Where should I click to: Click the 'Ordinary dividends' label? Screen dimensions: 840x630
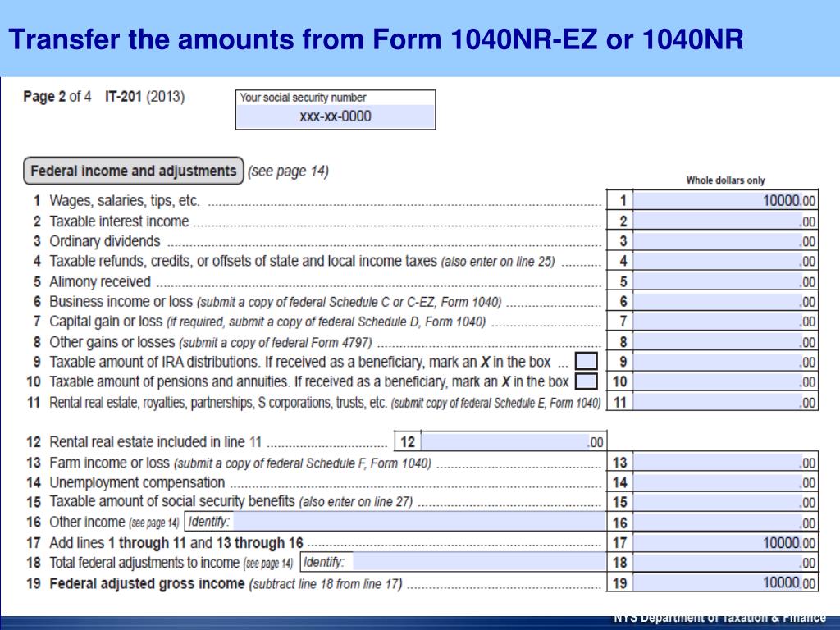pyautogui.click(x=105, y=241)
